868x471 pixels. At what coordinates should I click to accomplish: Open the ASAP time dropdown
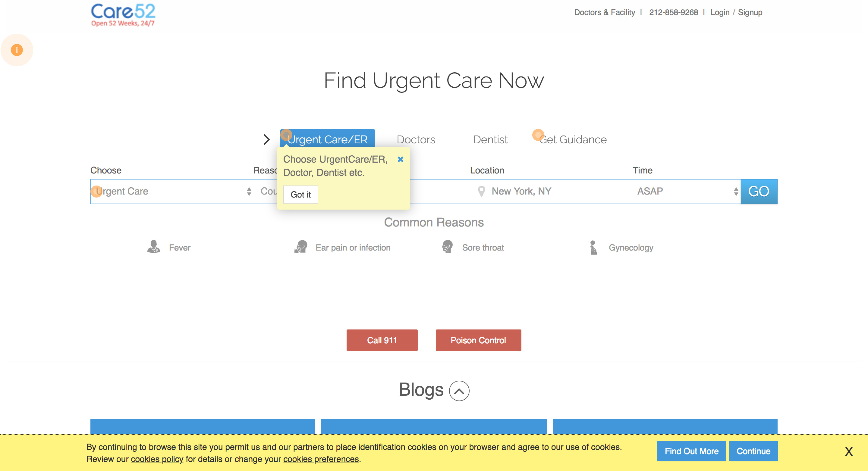coord(686,191)
